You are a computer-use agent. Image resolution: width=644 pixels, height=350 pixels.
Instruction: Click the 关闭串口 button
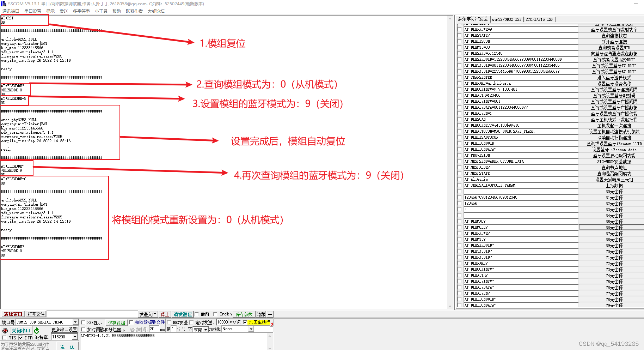point(20,331)
